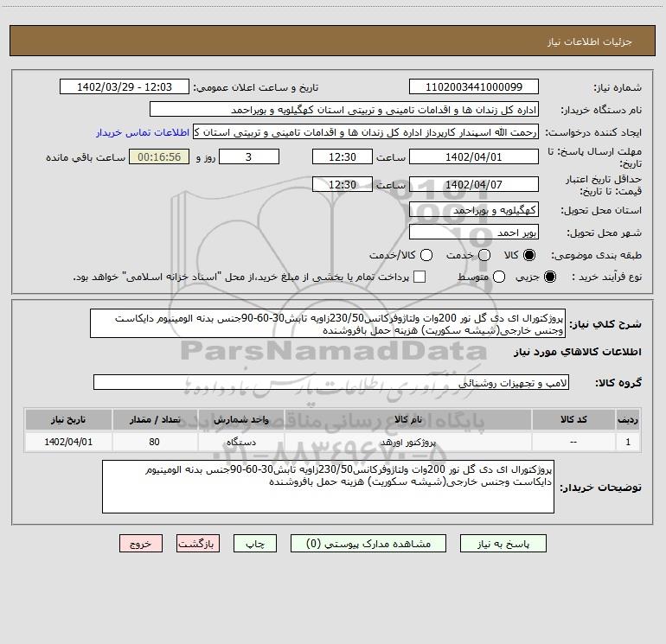
Task: Click the need number field 1102003441000099
Action: (x=474, y=87)
